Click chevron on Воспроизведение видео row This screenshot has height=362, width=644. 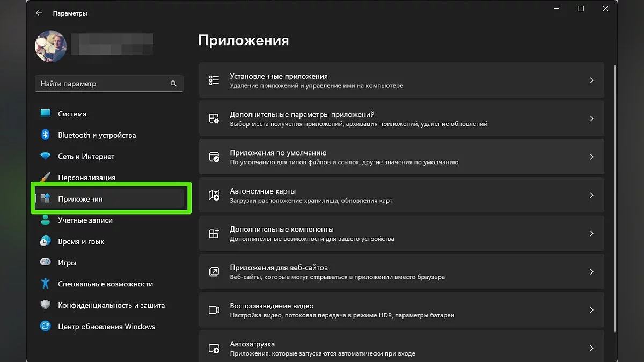click(591, 310)
